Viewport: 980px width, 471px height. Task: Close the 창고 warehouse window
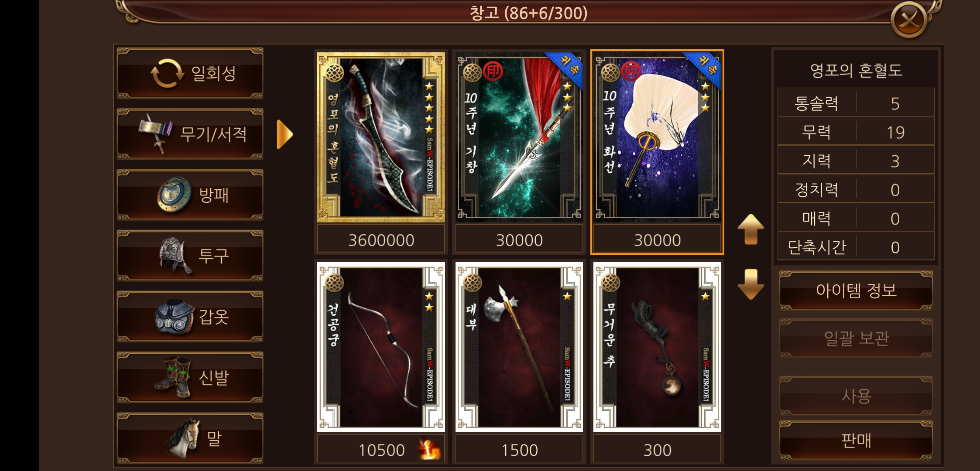(909, 20)
